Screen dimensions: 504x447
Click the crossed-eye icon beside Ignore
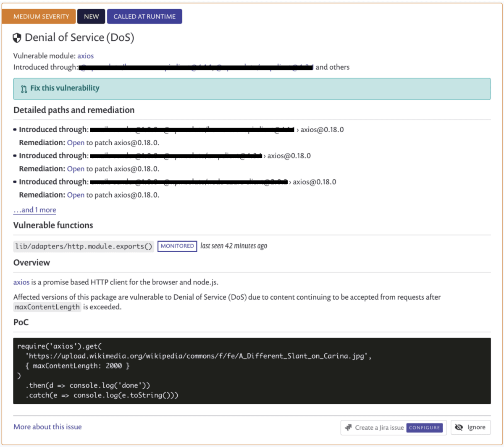459,427
